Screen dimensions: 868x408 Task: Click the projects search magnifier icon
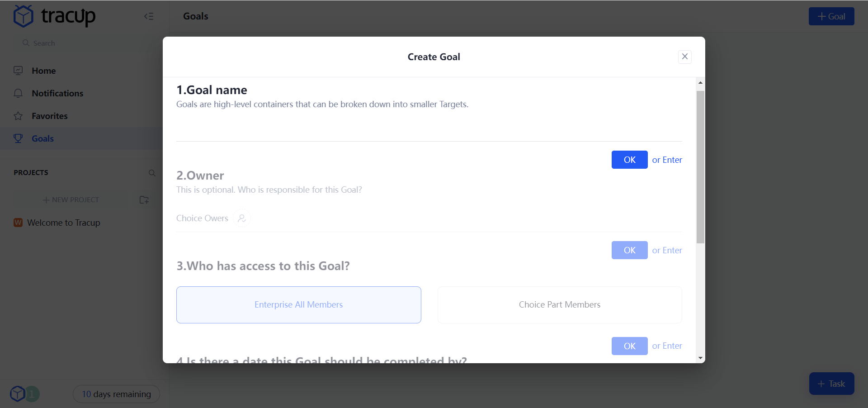(x=152, y=173)
